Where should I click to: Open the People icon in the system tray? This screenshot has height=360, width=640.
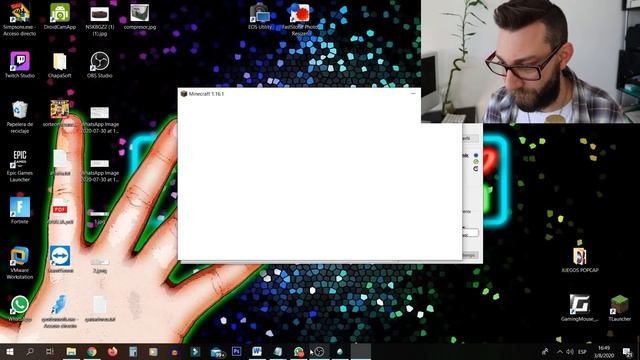(544, 351)
